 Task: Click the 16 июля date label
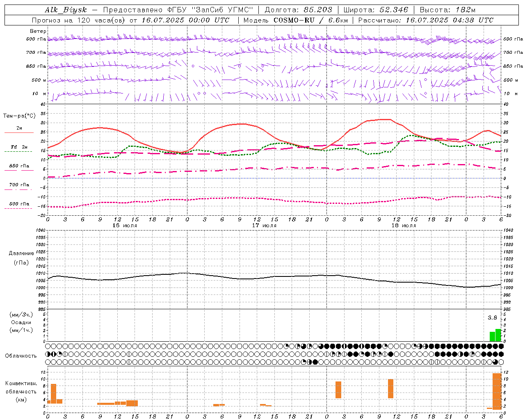coord(125,226)
